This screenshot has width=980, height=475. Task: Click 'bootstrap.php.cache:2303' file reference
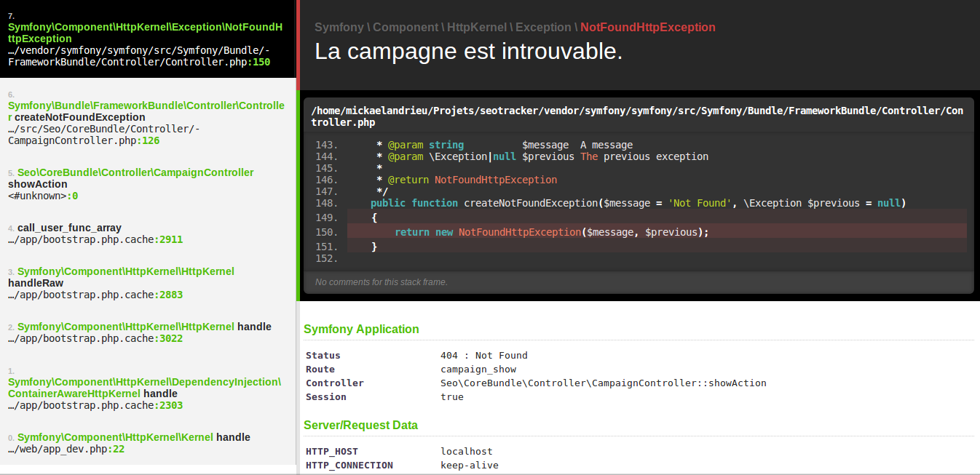95,405
